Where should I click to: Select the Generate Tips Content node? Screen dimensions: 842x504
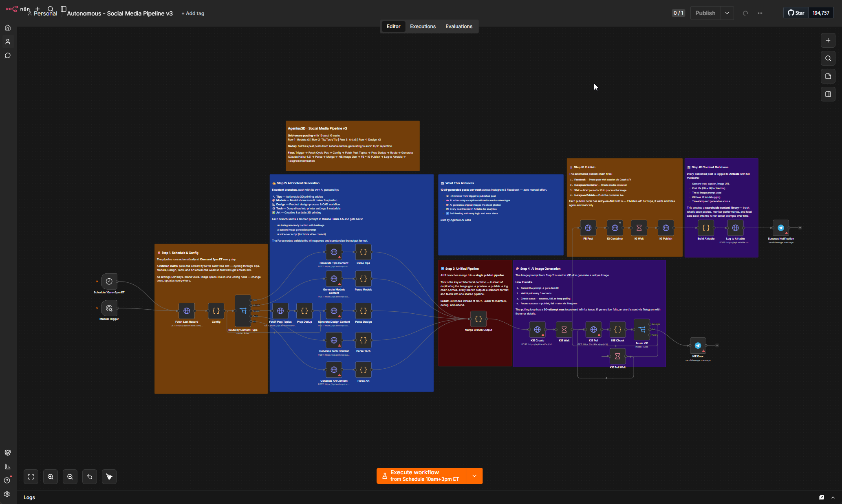[x=334, y=252]
